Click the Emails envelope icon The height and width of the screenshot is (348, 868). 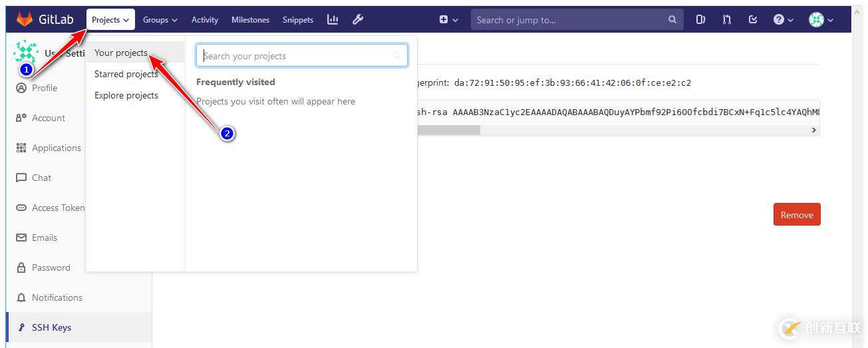point(21,238)
